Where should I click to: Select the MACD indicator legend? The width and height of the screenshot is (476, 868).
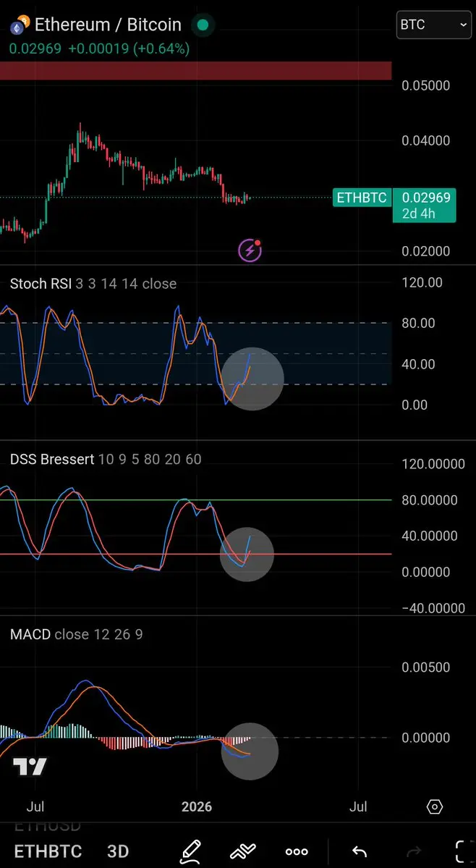(x=76, y=634)
